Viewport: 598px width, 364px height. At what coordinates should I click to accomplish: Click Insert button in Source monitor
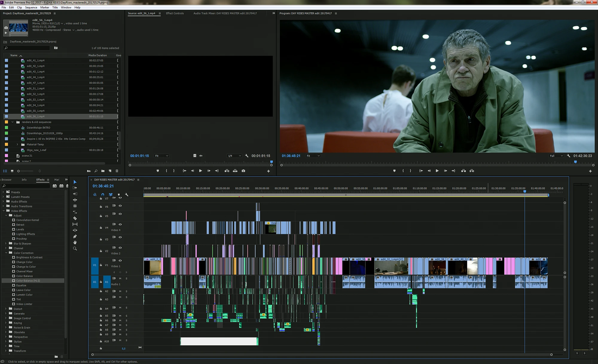(x=227, y=171)
